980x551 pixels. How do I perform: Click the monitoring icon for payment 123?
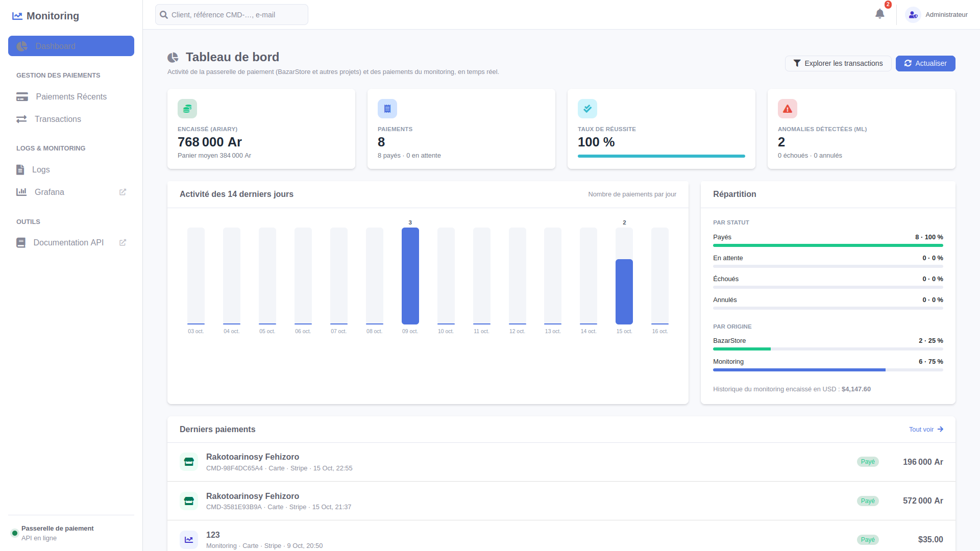coord(189,539)
